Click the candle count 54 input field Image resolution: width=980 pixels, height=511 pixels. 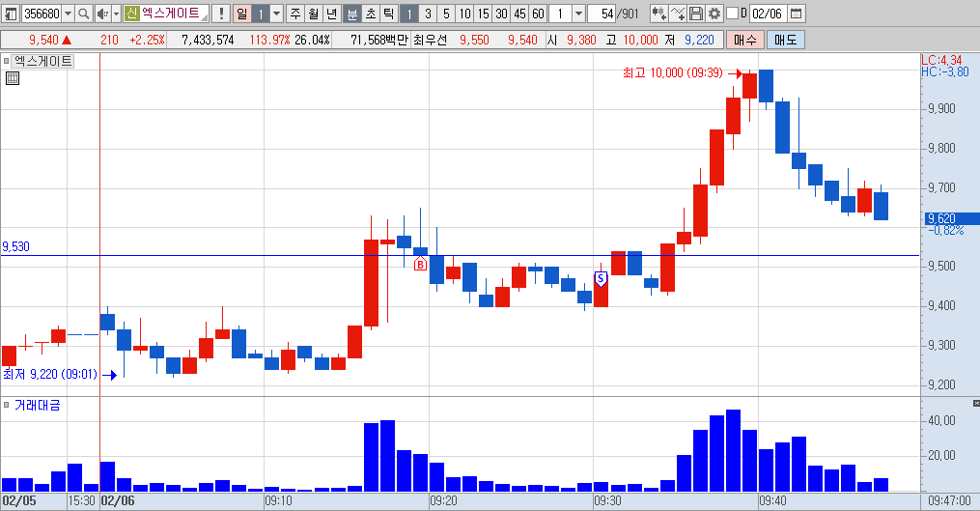602,14
